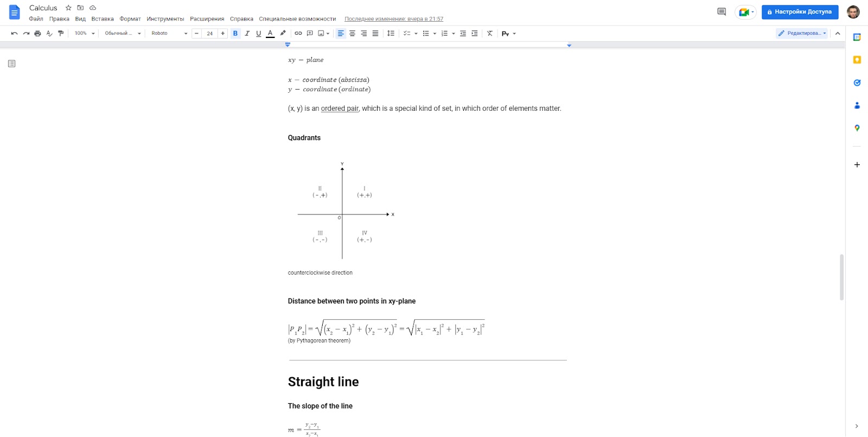Toggle italic formatting
868x437 pixels.
pos(247,34)
